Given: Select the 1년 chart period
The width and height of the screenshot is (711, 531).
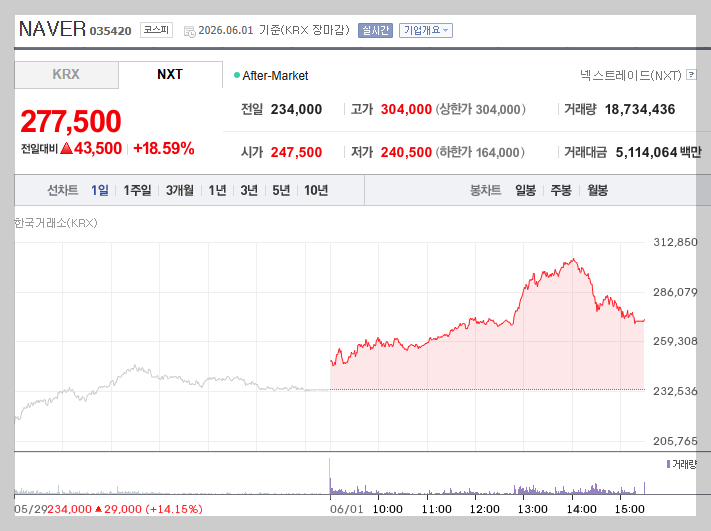Looking at the screenshot, I should (217, 190).
